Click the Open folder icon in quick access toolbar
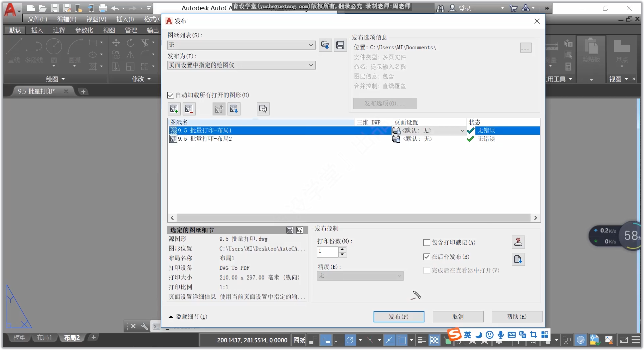Viewport: 644px width, 350px height. pos(43,8)
